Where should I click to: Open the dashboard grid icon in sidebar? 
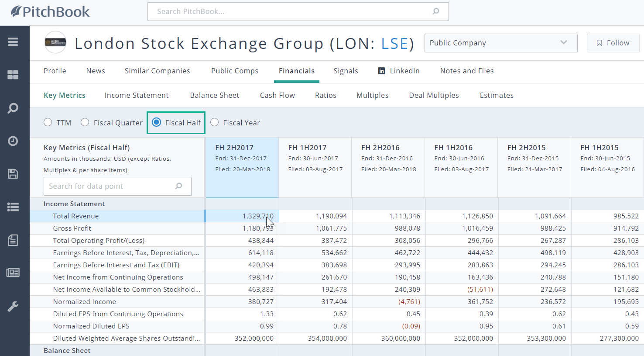pyautogui.click(x=13, y=75)
